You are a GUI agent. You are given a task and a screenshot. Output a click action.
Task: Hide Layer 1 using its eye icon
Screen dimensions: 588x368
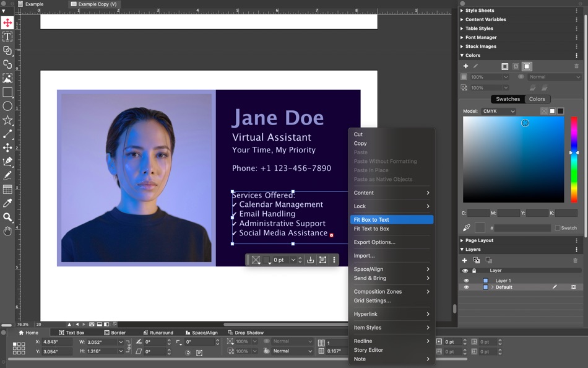tap(466, 281)
